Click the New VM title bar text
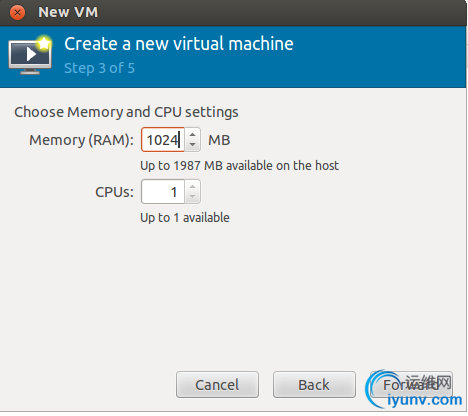The height and width of the screenshot is (416, 468). click(x=68, y=12)
